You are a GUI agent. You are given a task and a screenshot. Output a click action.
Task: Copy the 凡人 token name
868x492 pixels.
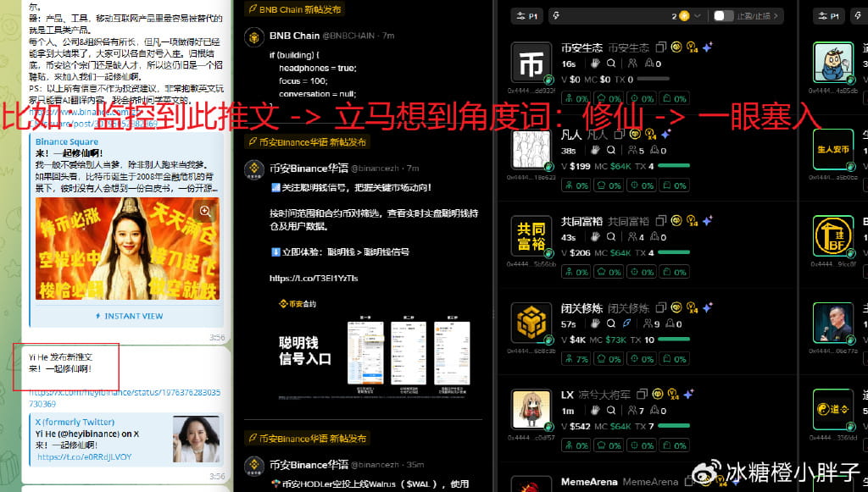[620, 135]
